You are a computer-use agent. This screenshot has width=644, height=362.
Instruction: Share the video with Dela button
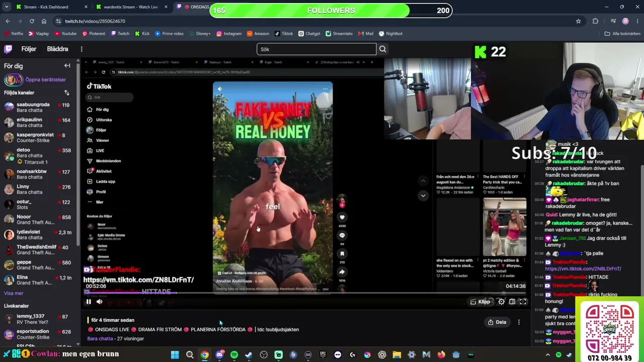497,322
